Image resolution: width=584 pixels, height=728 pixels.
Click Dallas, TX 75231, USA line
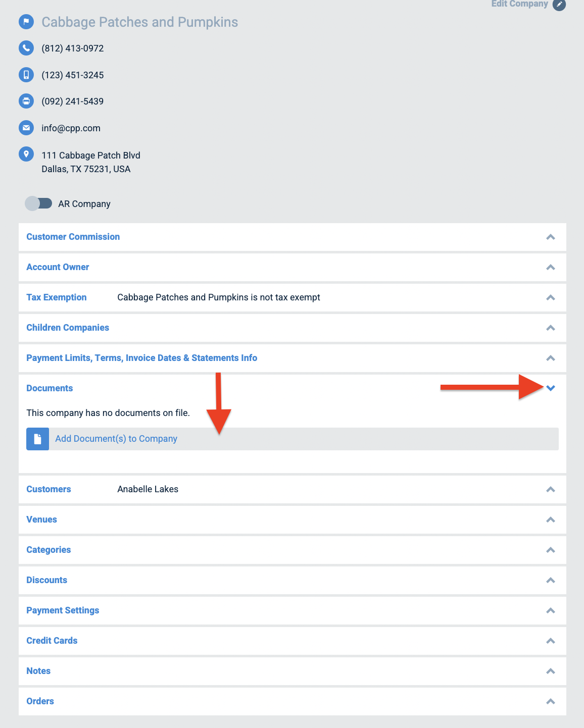[86, 169]
